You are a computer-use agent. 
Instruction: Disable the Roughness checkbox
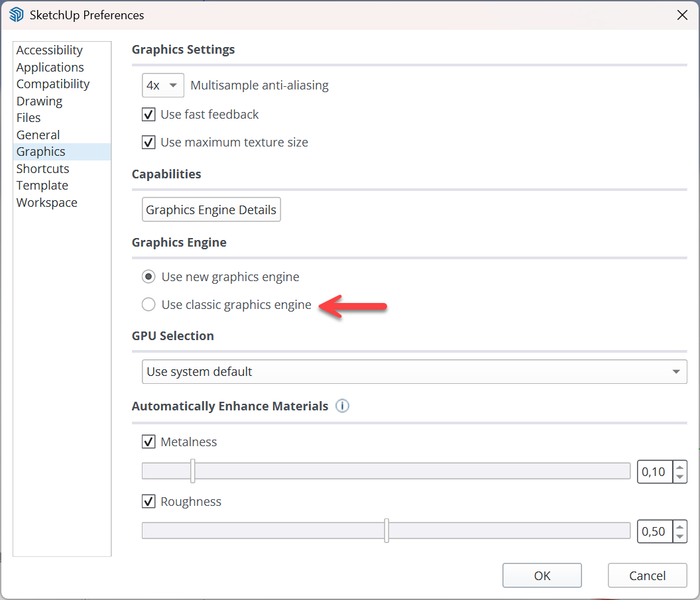[x=148, y=501]
